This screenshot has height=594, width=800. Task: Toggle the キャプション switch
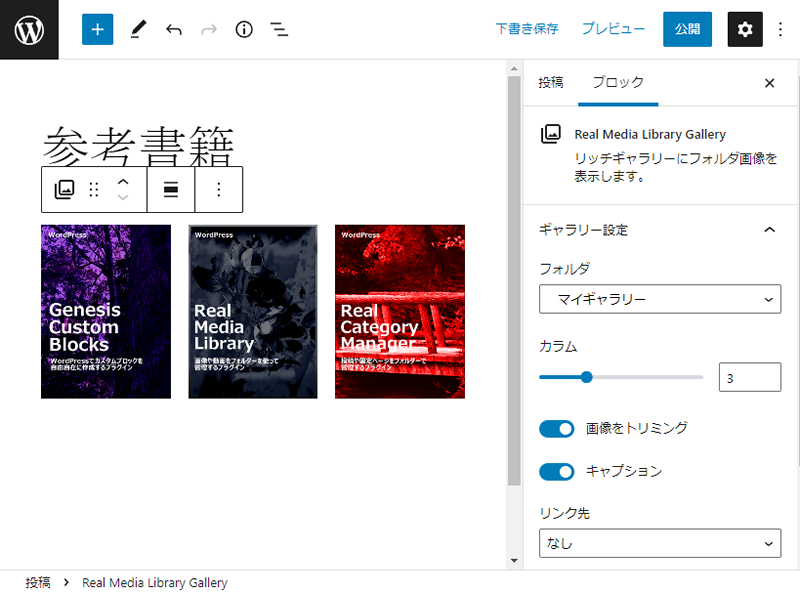pos(557,472)
